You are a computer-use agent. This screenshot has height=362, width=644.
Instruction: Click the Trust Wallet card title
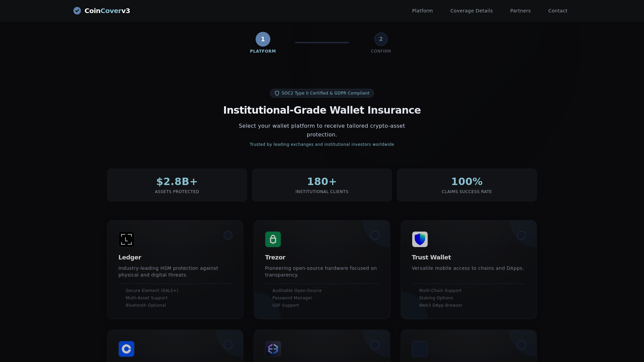point(431,257)
